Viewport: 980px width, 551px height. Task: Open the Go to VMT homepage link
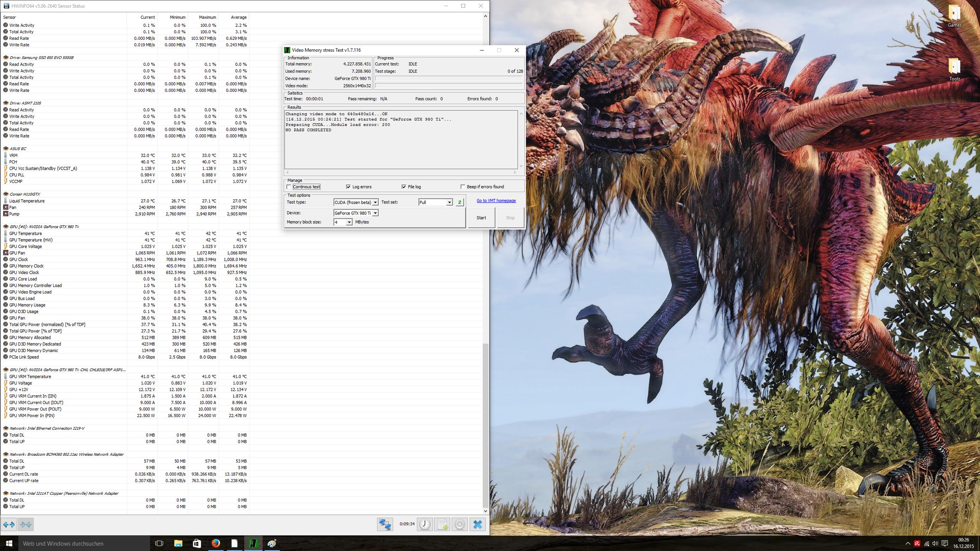(x=496, y=201)
